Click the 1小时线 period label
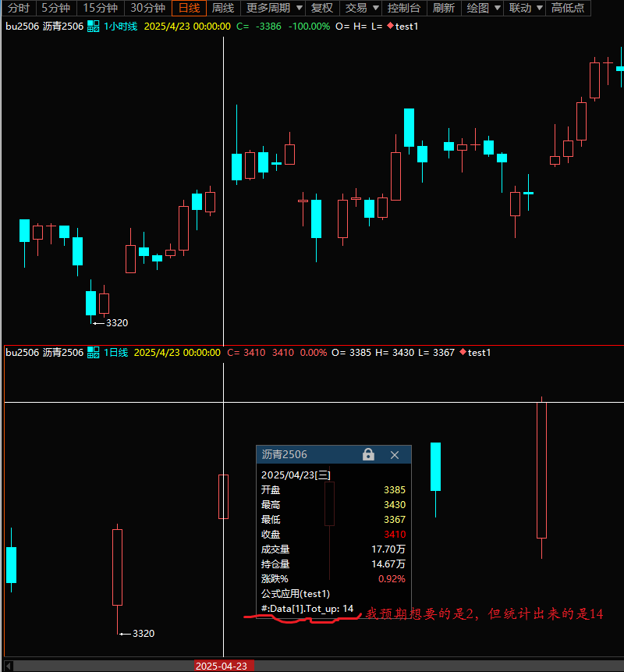624x672 pixels. [121, 27]
